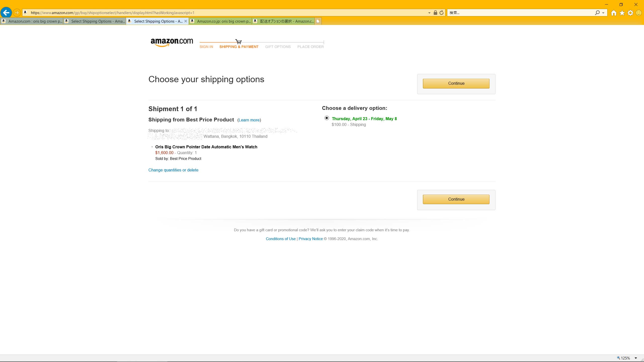
Task: Open browser tools gear icon
Action: pyautogui.click(x=630, y=13)
